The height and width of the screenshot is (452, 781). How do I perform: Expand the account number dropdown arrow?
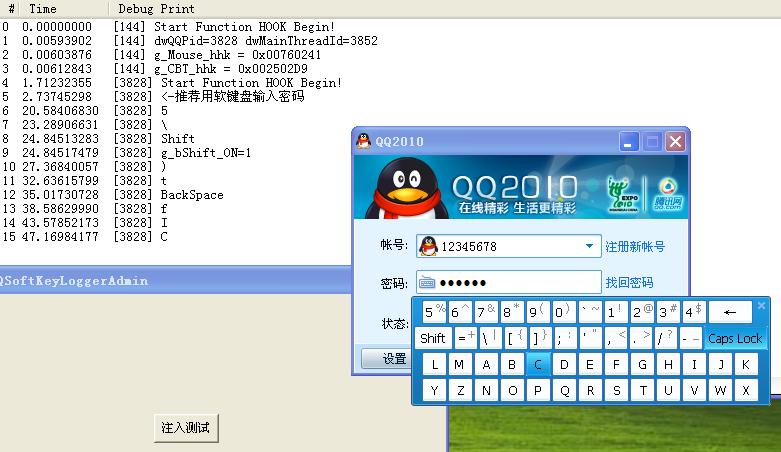click(x=589, y=246)
